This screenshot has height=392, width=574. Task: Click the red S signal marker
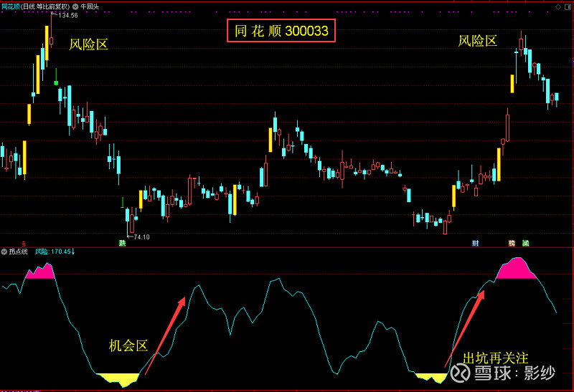(x=24, y=244)
